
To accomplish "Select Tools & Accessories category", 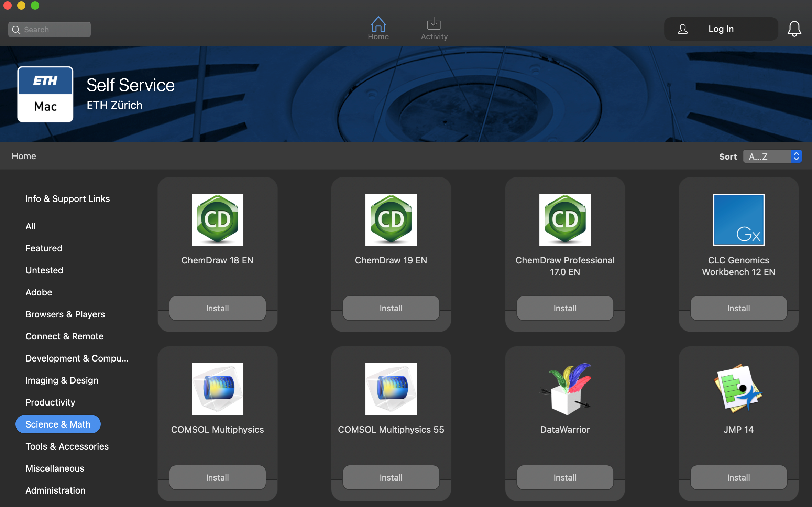I will (x=67, y=446).
